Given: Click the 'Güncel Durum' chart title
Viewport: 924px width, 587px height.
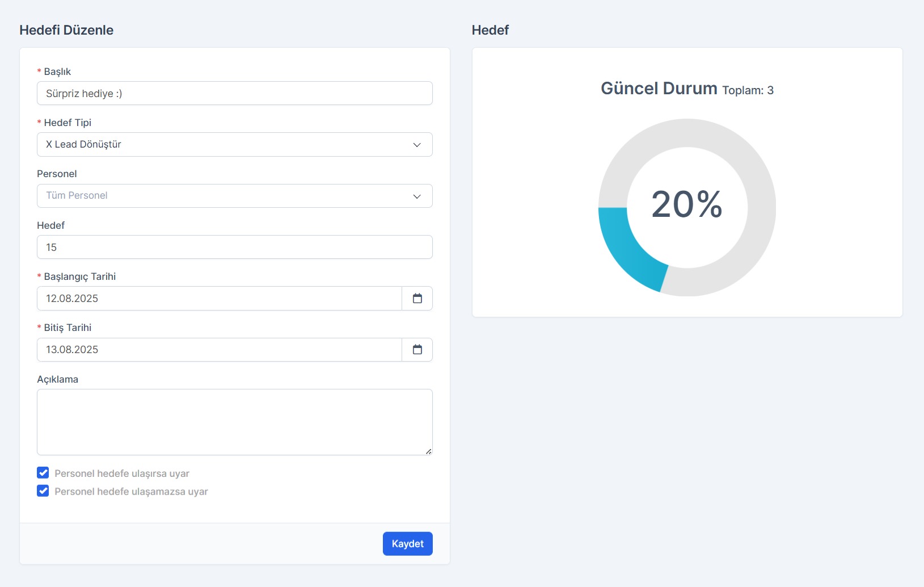Looking at the screenshot, I should [x=659, y=89].
